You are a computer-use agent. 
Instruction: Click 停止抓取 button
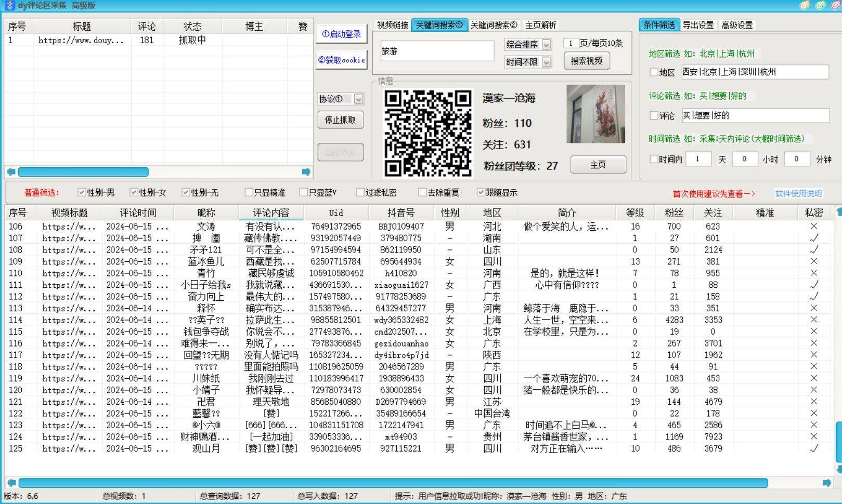click(340, 120)
